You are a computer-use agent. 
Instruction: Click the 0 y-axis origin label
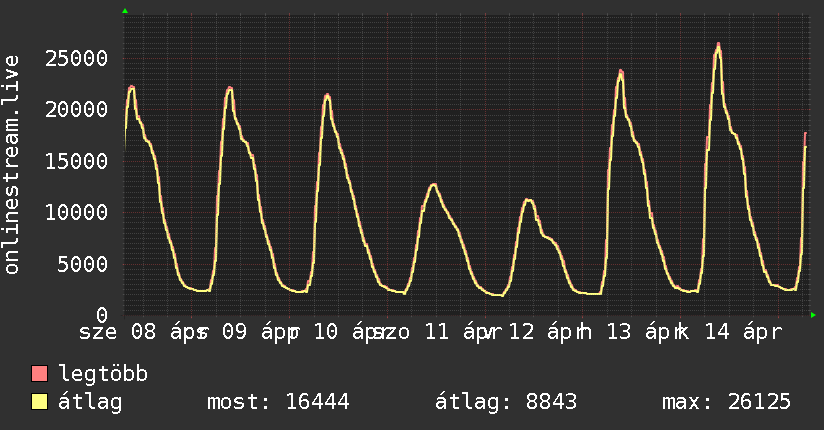coord(102,315)
